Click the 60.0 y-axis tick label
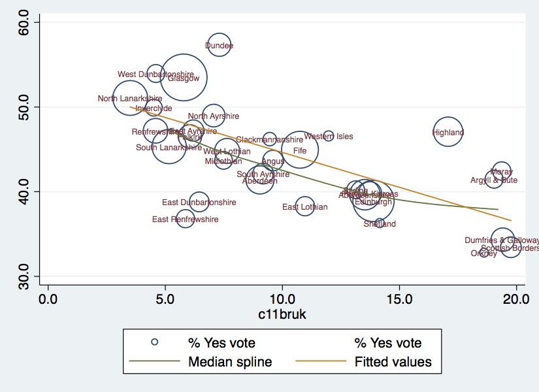 point(26,23)
